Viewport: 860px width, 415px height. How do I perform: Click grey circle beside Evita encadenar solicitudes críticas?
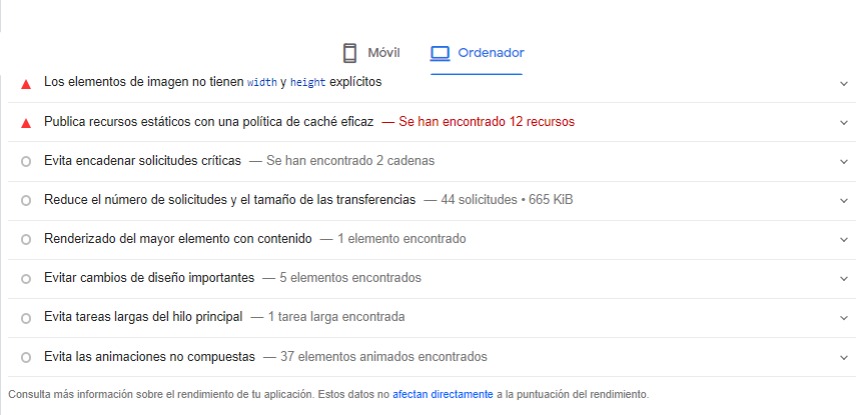pyautogui.click(x=26, y=162)
